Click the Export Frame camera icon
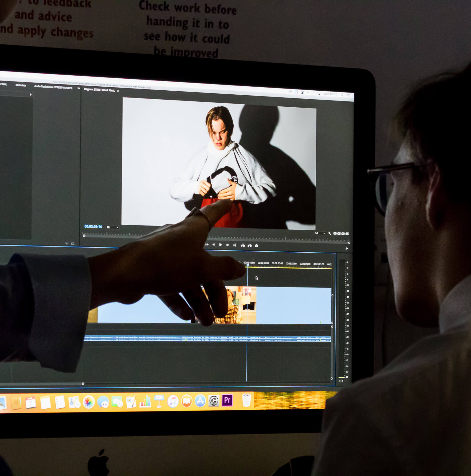 256,245
